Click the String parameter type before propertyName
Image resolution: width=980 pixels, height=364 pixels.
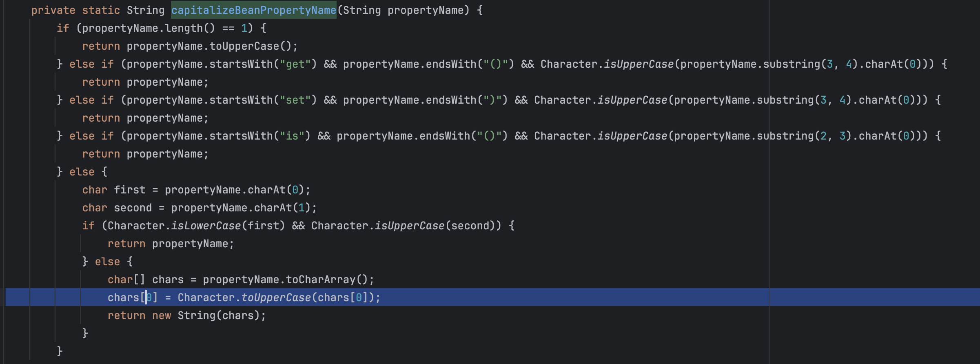[361, 10]
